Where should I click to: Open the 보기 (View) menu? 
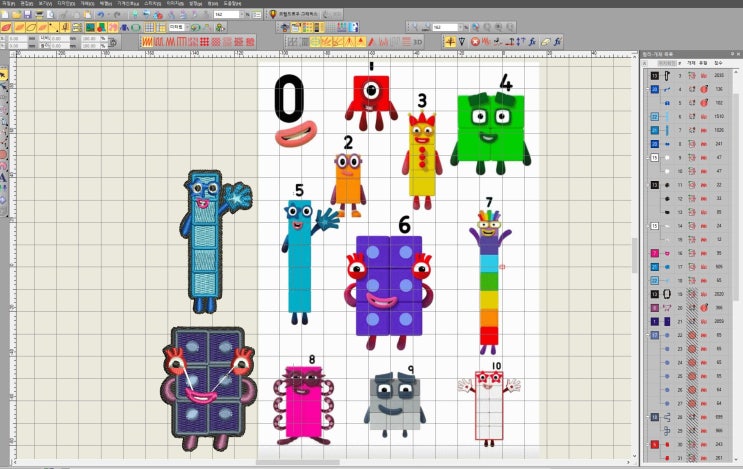click(45, 3)
